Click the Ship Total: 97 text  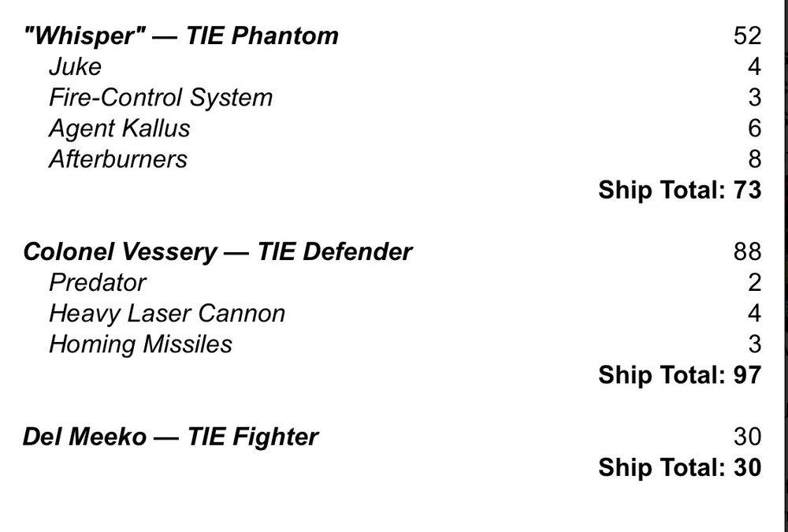pyautogui.click(x=679, y=375)
